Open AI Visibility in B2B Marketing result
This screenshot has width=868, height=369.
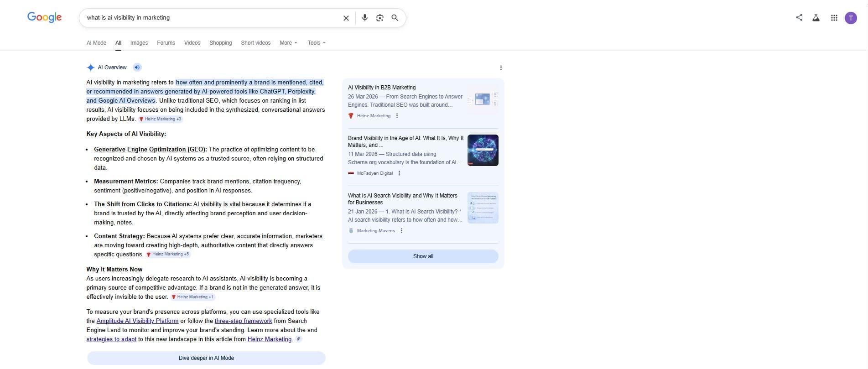point(382,88)
